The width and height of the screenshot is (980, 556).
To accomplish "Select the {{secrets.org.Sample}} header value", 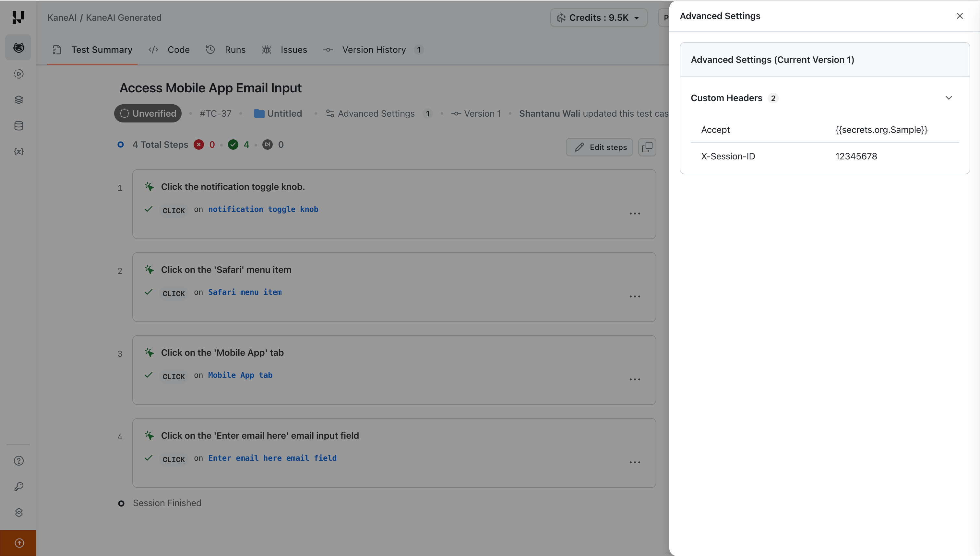I will tap(881, 130).
